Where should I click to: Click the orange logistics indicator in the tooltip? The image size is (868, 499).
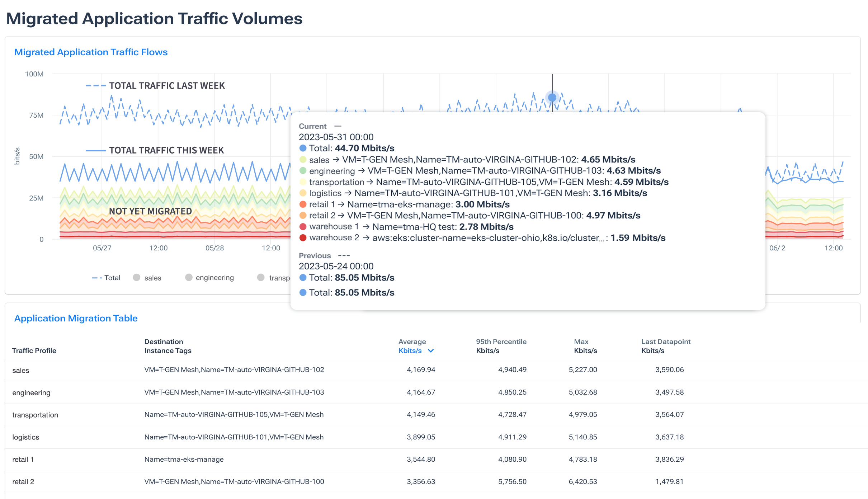click(303, 193)
